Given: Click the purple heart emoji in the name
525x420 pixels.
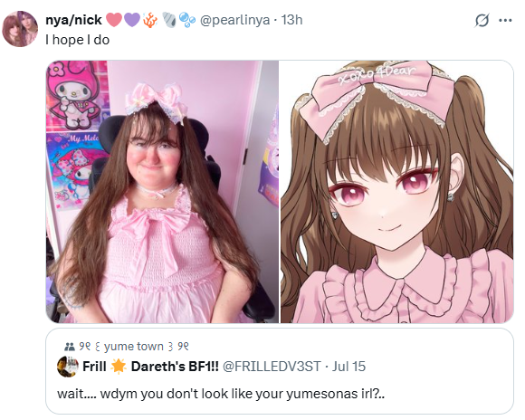Looking at the screenshot, I should [x=132, y=20].
